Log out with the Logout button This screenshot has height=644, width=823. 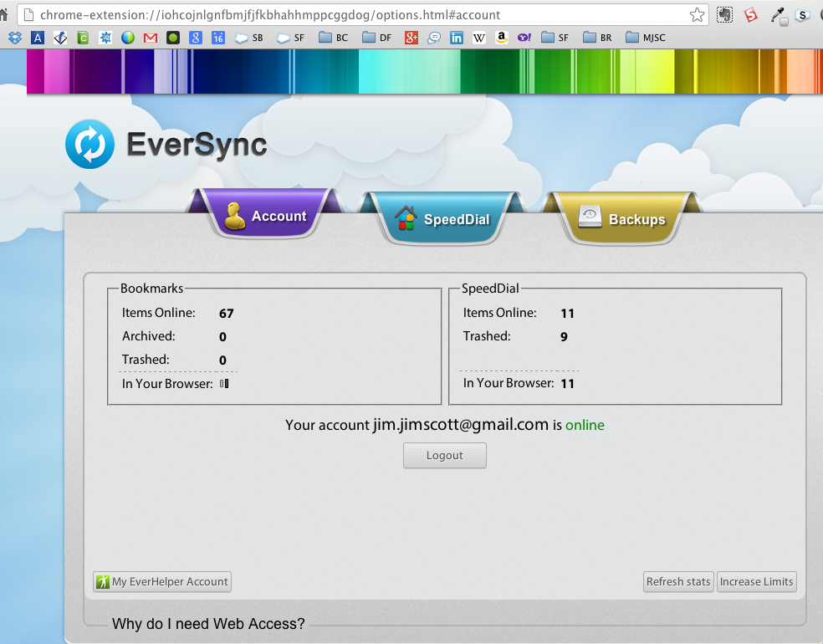[x=445, y=456]
